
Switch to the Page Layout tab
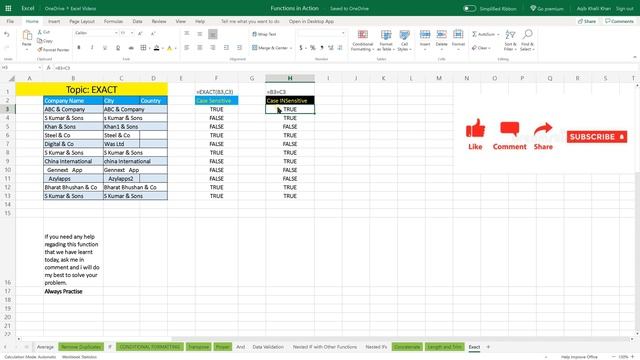coord(82,21)
